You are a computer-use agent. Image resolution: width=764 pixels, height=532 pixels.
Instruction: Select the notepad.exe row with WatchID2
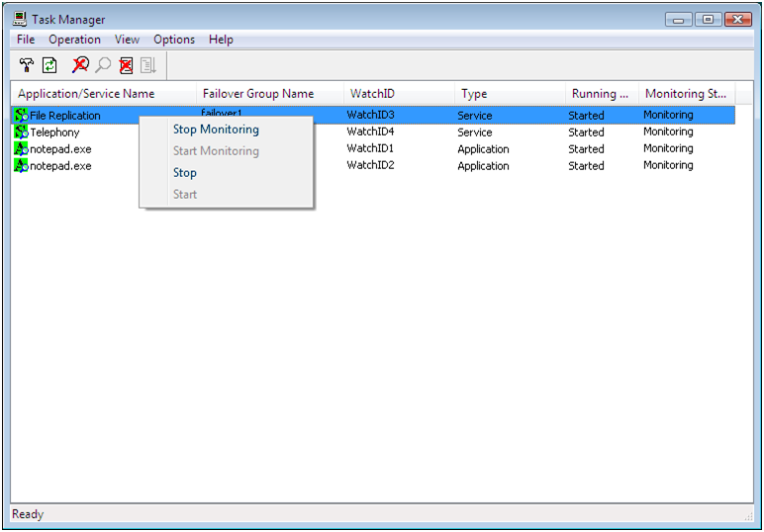[60, 166]
